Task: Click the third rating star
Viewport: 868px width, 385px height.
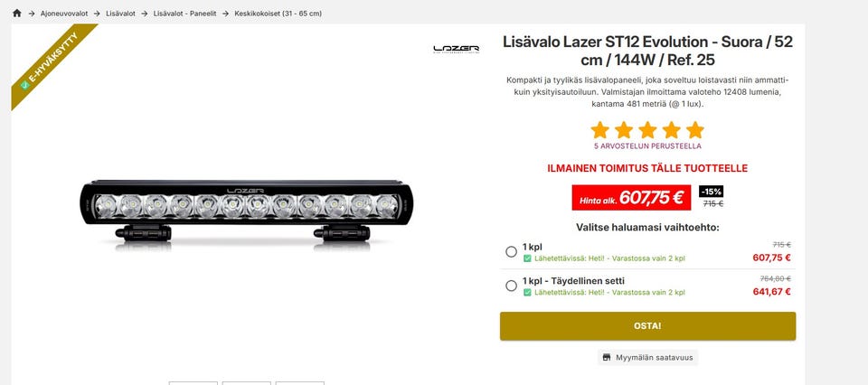Action: 647,130
